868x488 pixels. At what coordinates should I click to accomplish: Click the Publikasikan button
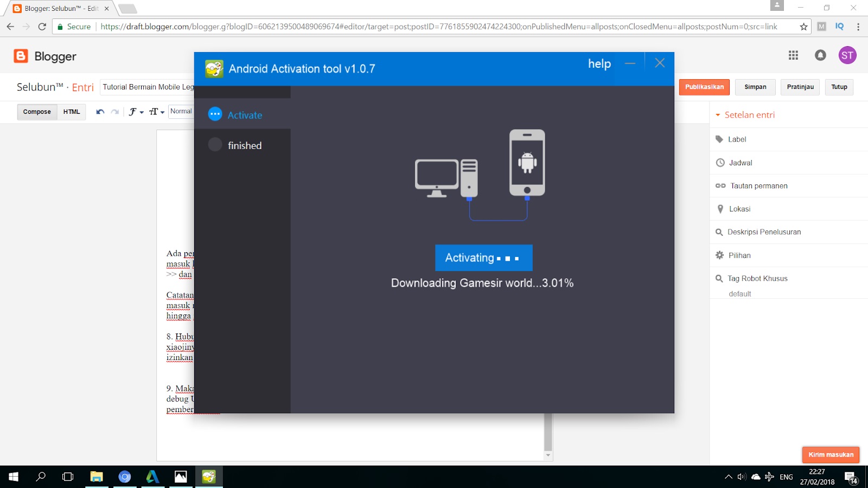point(704,87)
